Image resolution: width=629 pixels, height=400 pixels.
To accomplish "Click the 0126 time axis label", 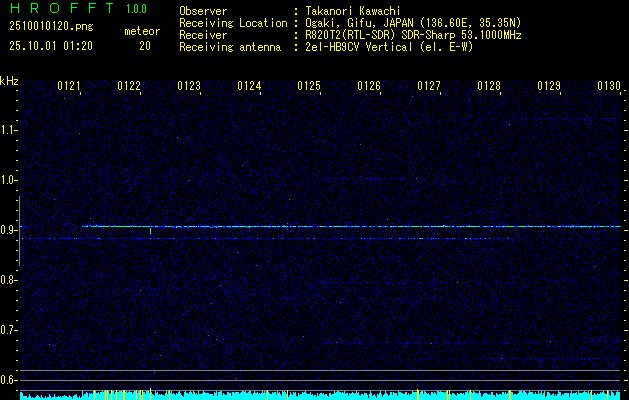I will click(369, 86).
